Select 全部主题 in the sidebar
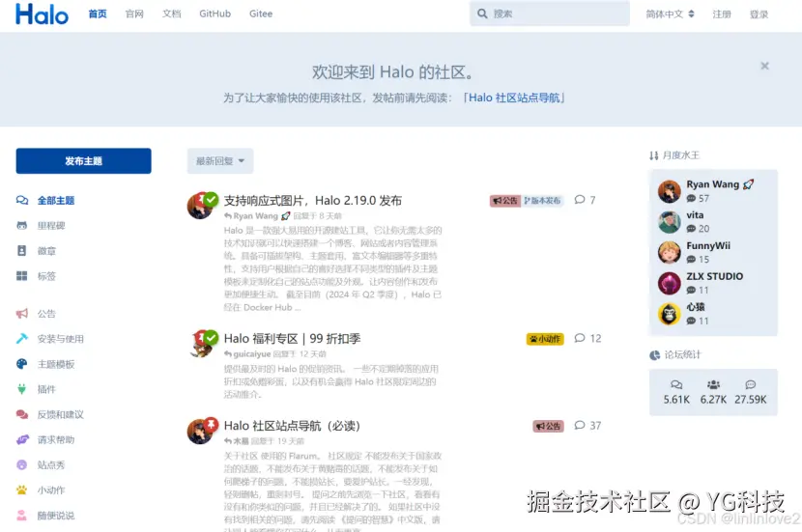 56,200
